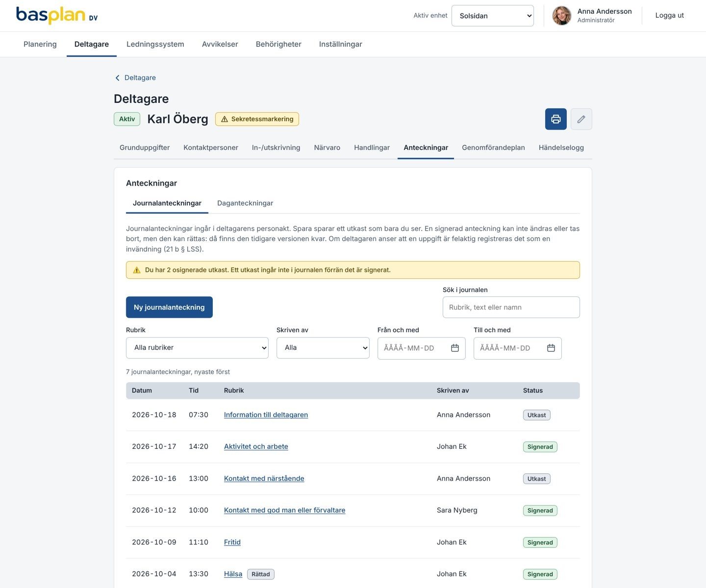Viewport: 706px width, 588px height.
Task: Switch to the Handlingar tab
Action: [x=372, y=147]
